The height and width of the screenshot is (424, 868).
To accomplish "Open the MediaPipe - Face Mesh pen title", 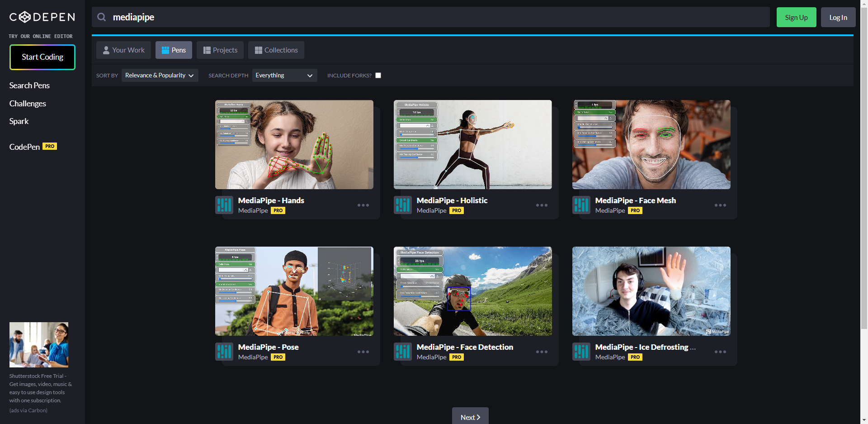I will (x=636, y=200).
